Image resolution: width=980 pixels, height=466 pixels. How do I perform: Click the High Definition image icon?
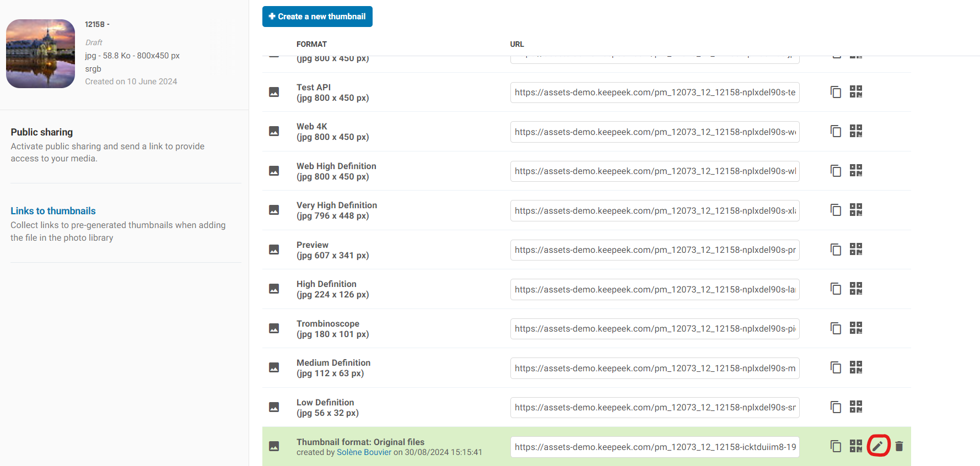[274, 289]
